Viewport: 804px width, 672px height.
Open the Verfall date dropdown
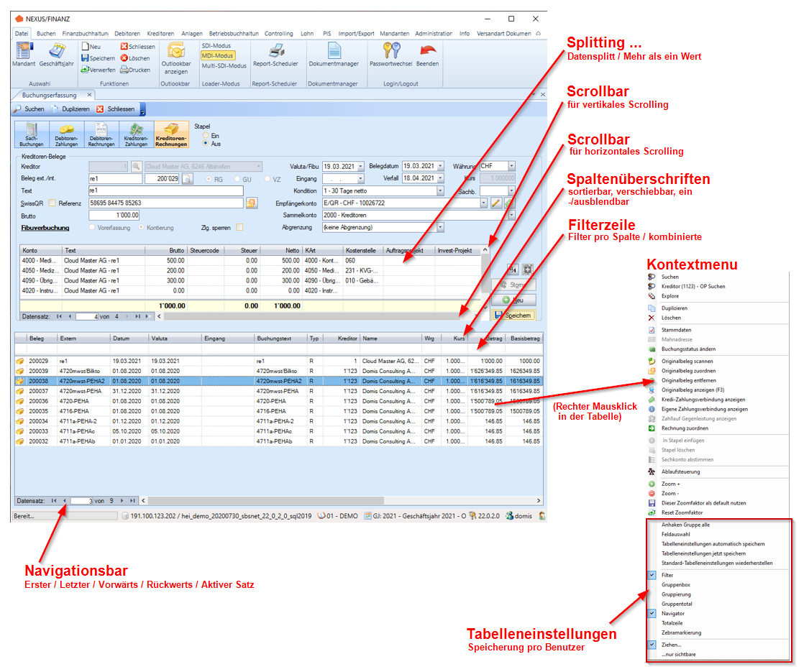(x=440, y=178)
